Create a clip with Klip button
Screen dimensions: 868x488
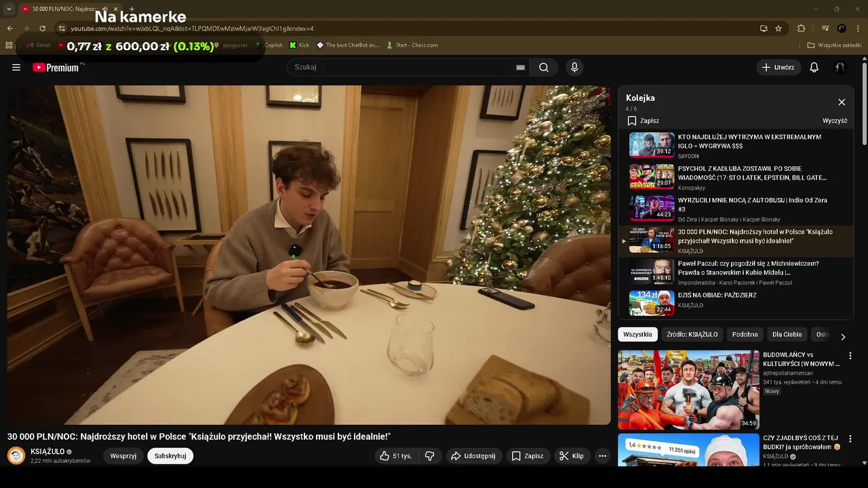[572, 456]
